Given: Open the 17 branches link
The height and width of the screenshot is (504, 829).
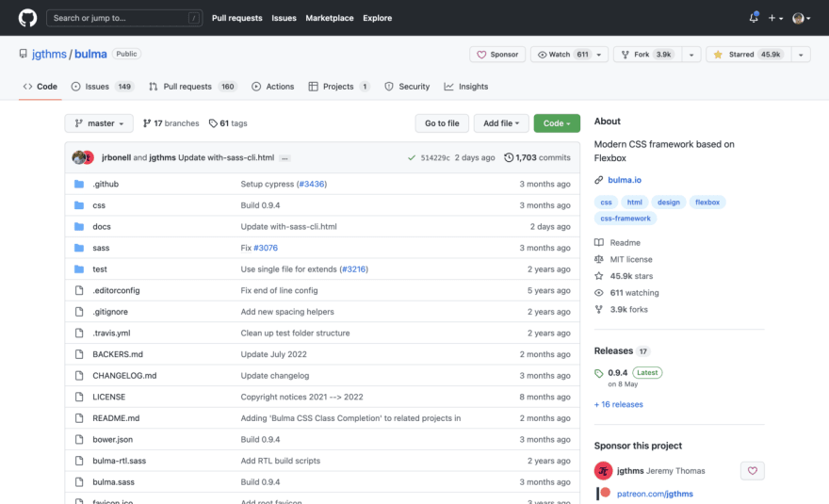Looking at the screenshot, I should pyautogui.click(x=171, y=123).
